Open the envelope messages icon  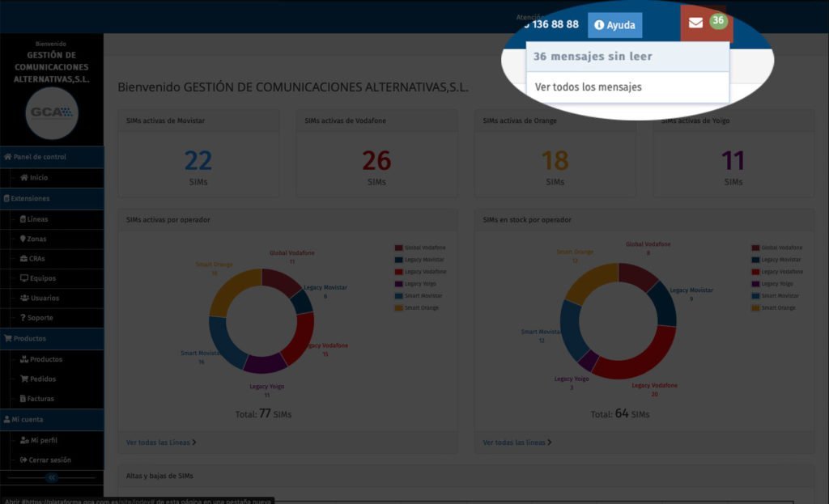coord(695,23)
